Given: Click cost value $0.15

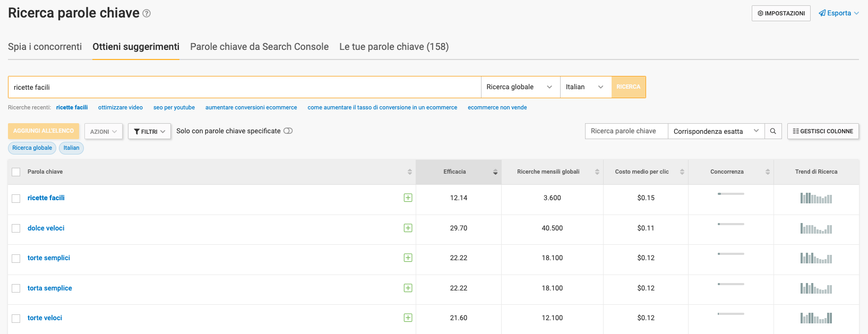Looking at the screenshot, I should tap(646, 198).
